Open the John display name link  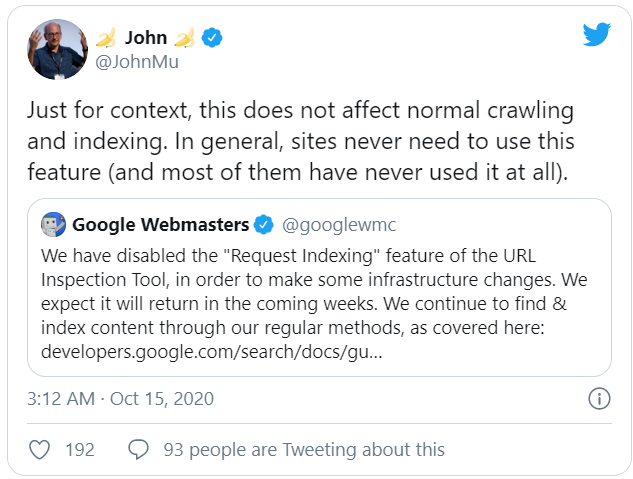pyautogui.click(x=145, y=39)
